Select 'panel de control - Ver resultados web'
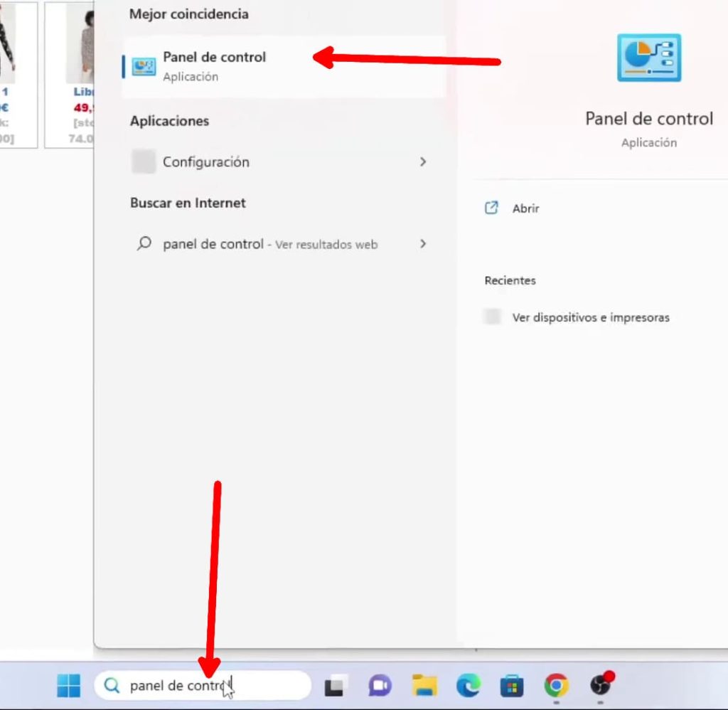 coord(269,244)
